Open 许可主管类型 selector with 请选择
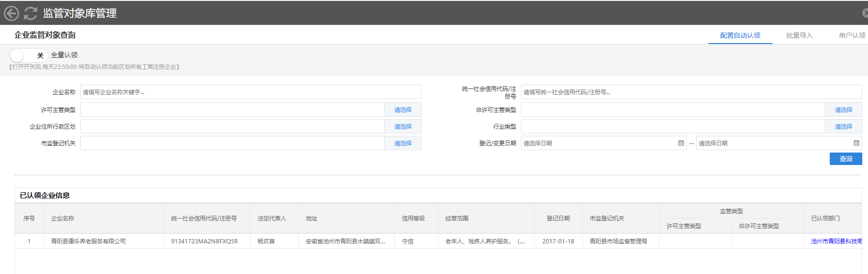This screenshot has height=274, width=868. [402, 110]
